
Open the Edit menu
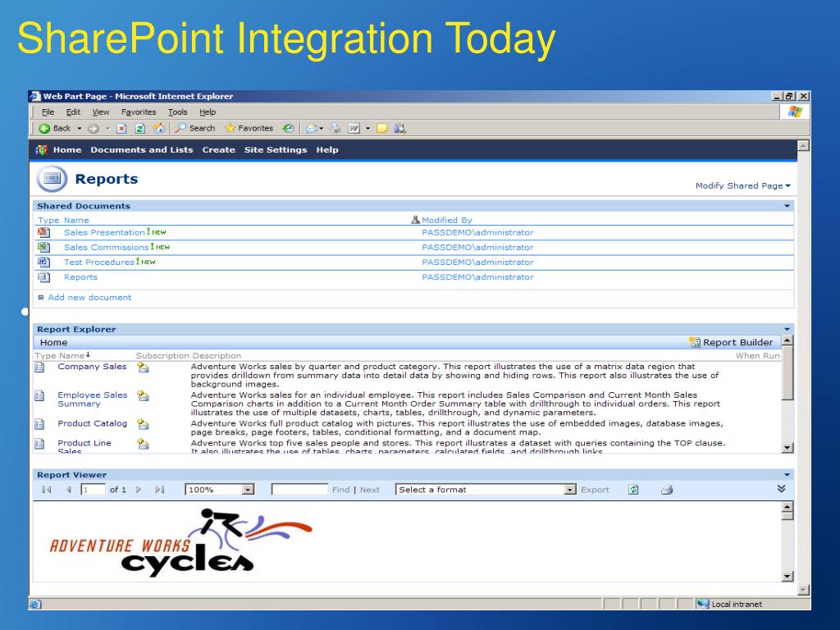pyautogui.click(x=73, y=112)
